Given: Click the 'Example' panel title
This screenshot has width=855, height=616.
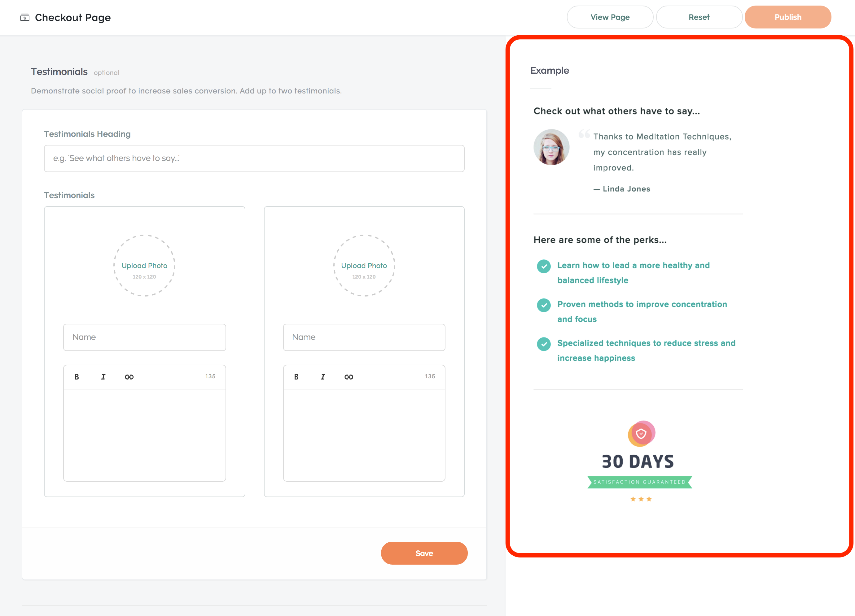Looking at the screenshot, I should click(x=550, y=71).
